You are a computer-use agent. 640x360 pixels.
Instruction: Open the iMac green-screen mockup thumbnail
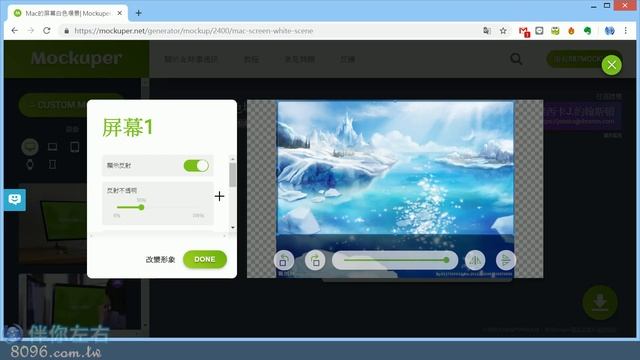tap(52, 224)
